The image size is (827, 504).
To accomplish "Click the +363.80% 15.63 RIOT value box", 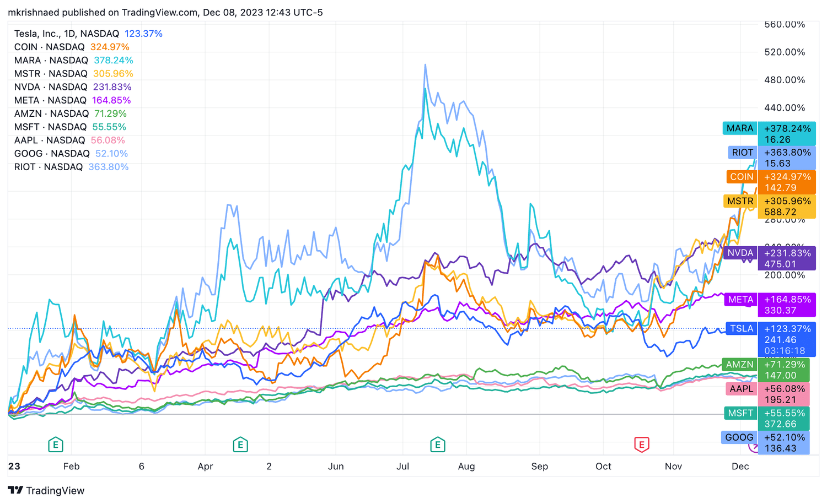I will pos(787,158).
